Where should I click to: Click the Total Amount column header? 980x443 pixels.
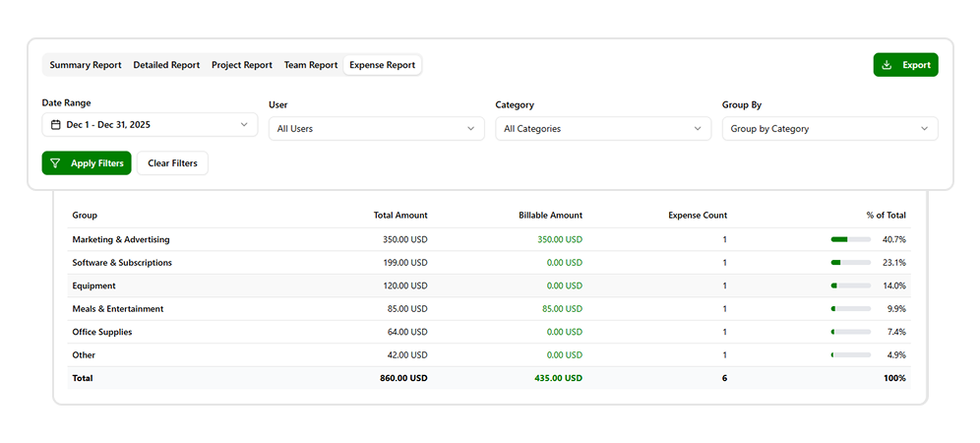[400, 216]
